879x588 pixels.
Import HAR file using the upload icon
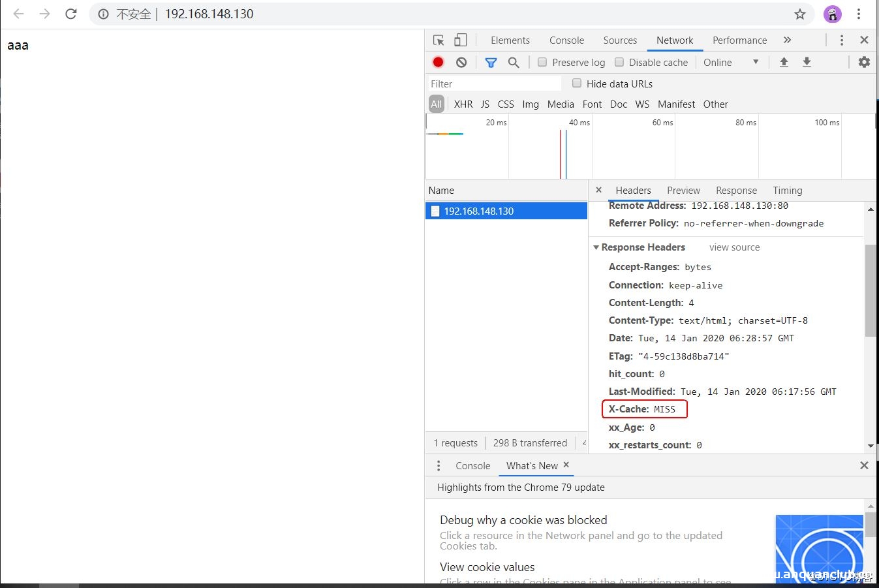pyautogui.click(x=784, y=62)
